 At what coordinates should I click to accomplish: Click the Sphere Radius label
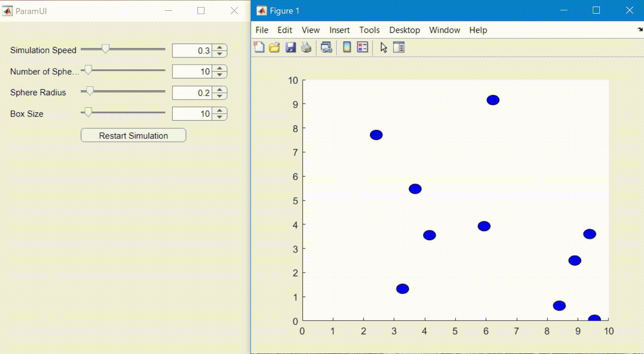tap(38, 92)
